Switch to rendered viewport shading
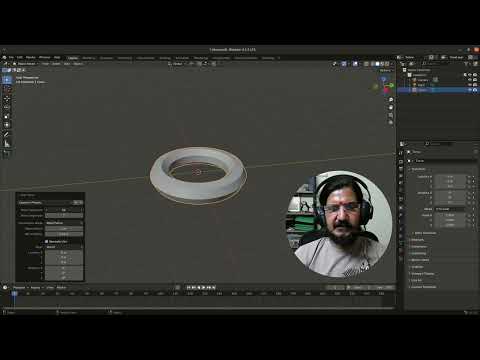Image resolution: width=480 pixels, height=360 pixels. point(387,64)
